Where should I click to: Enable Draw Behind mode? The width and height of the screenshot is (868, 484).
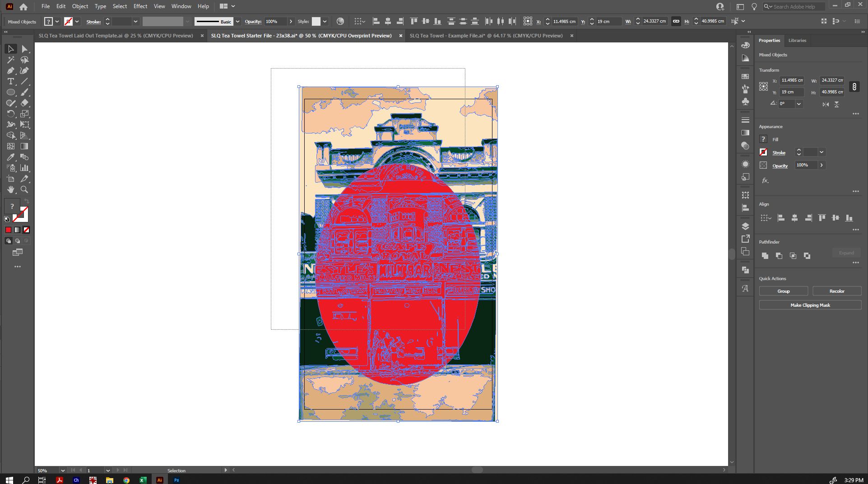[x=17, y=241]
